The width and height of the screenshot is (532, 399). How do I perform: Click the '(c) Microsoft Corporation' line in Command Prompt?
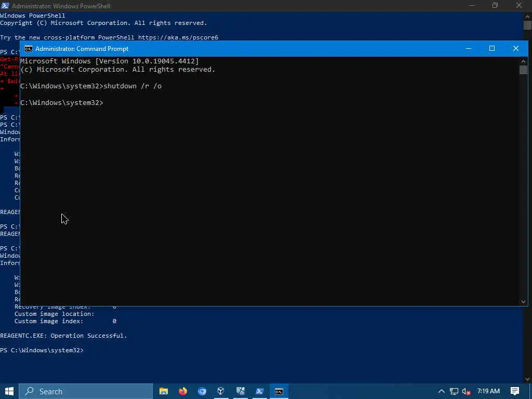118,70
